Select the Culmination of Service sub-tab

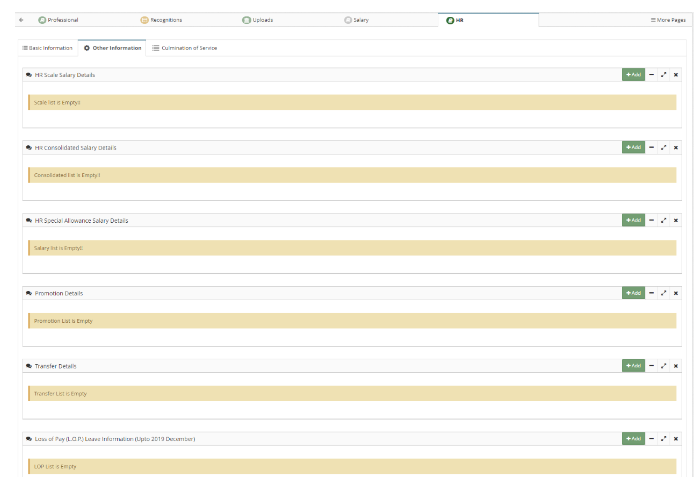184,48
